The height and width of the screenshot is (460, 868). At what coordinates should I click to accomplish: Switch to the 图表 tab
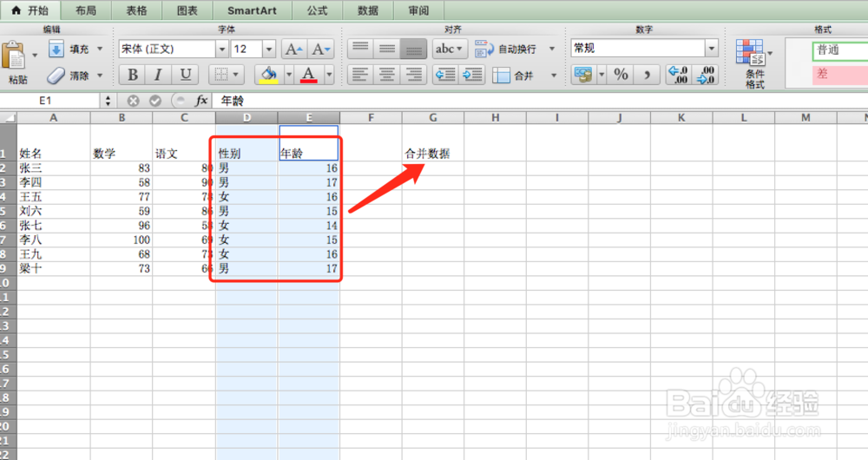(187, 10)
